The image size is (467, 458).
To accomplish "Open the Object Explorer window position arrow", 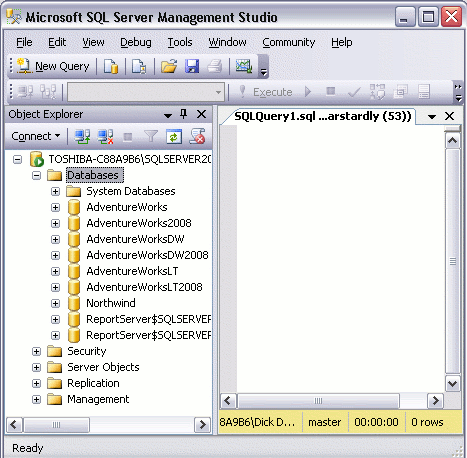I will pyautogui.click(x=168, y=116).
